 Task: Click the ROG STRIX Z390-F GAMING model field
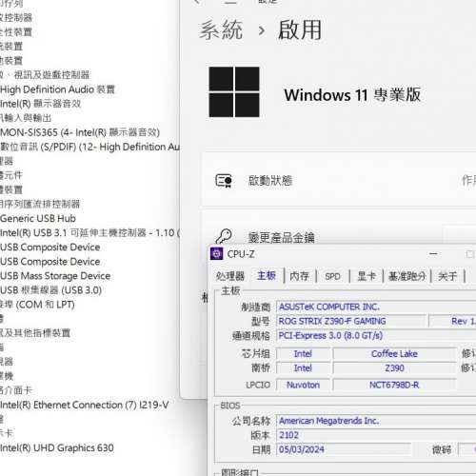(x=351, y=321)
